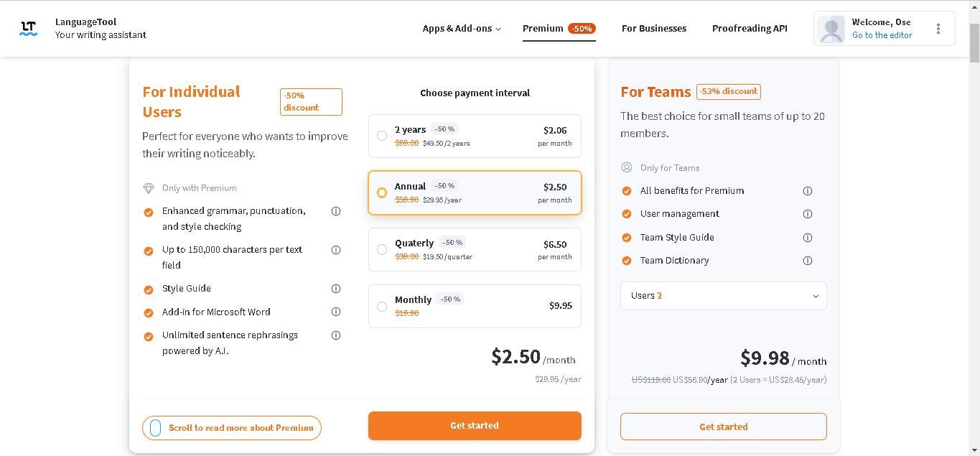Screen dimensions: 980x456
Task: Click the LanguageTool logo icon
Action: tap(29, 29)
